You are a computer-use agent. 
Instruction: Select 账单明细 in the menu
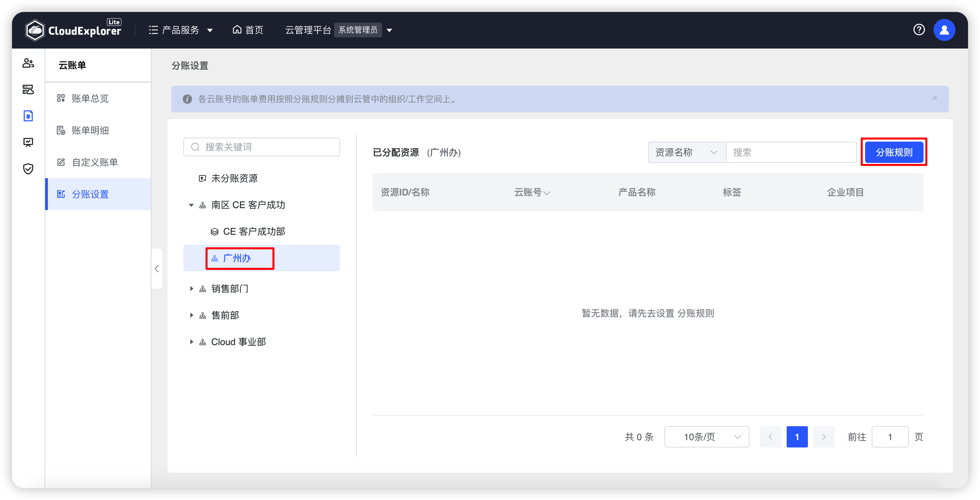[98, 131]
